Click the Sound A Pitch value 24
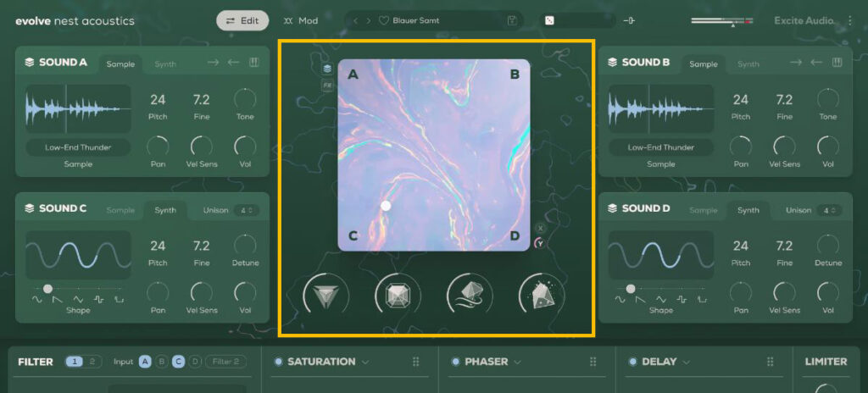Viewport: 868px width, 393px height. point(158,100)
